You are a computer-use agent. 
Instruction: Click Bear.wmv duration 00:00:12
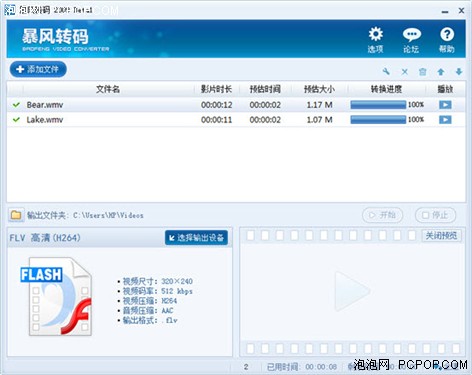coord(216,105)
